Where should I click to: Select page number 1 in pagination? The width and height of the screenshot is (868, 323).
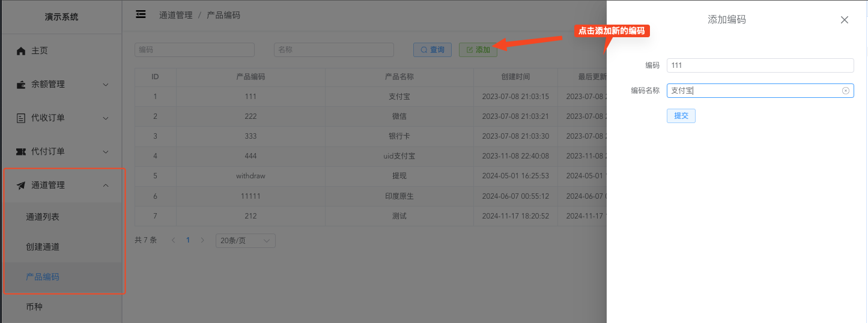[188, 240]
